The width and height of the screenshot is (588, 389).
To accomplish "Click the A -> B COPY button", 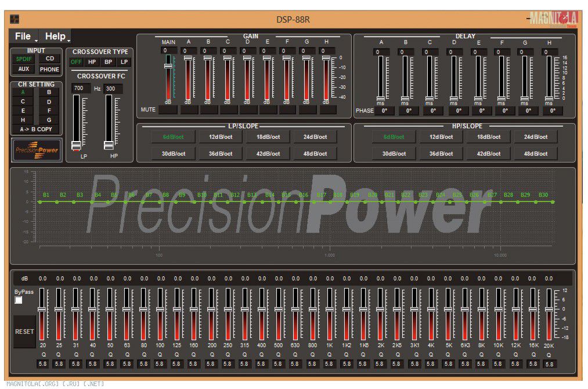I will [x=36, y=129].
